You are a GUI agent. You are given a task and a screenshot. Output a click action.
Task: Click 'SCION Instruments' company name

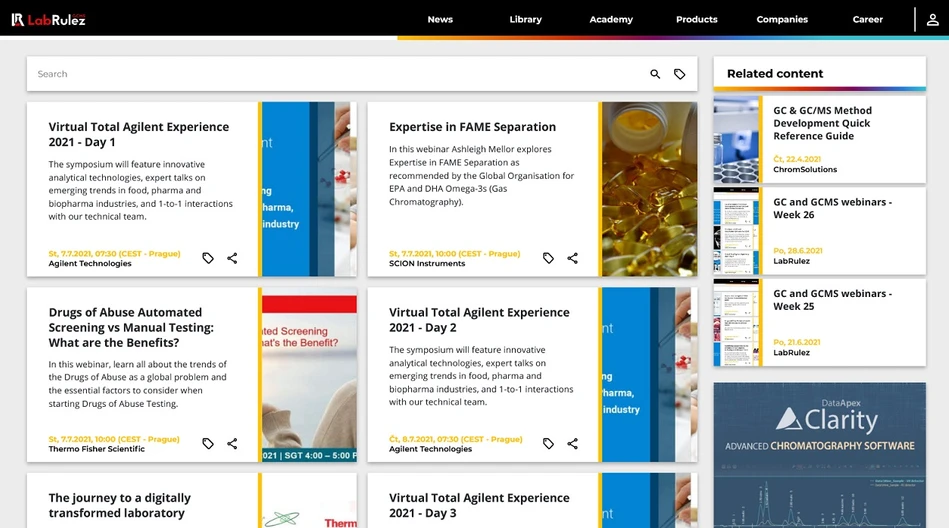(x=427, y=263)
